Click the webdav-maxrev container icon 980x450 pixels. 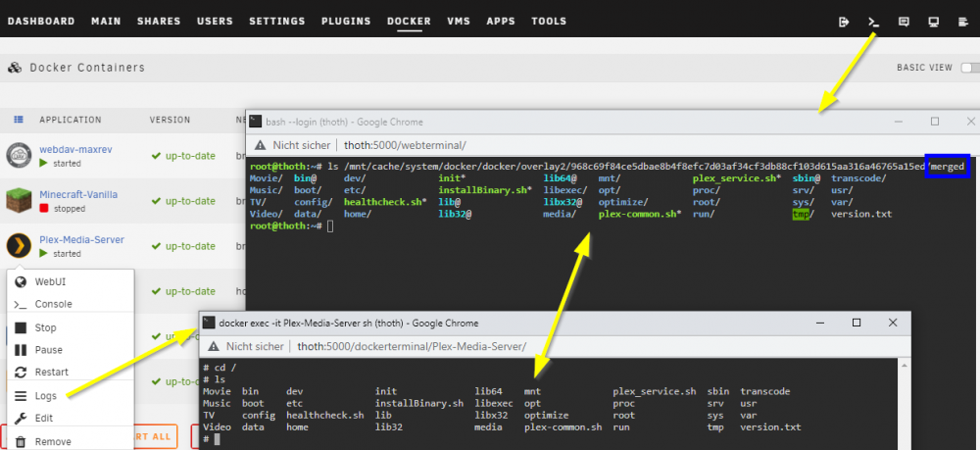(x=19, y=155)
